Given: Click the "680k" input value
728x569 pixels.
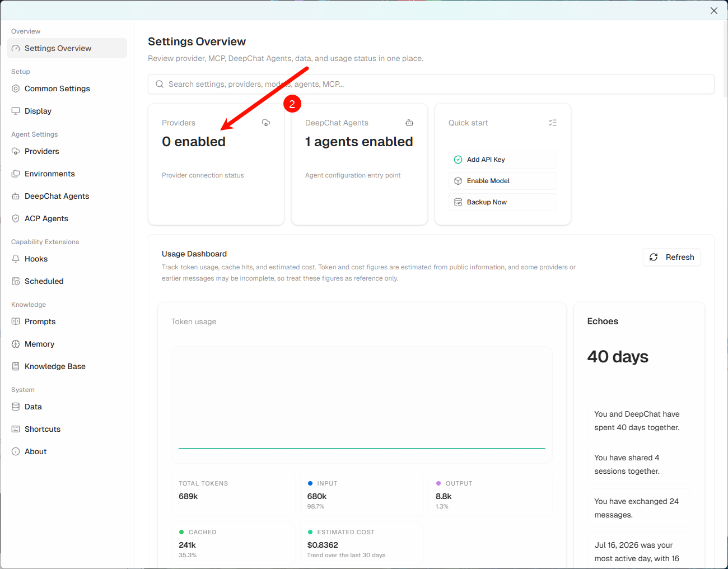Looking at the screenshot, I should coord(317,496).
